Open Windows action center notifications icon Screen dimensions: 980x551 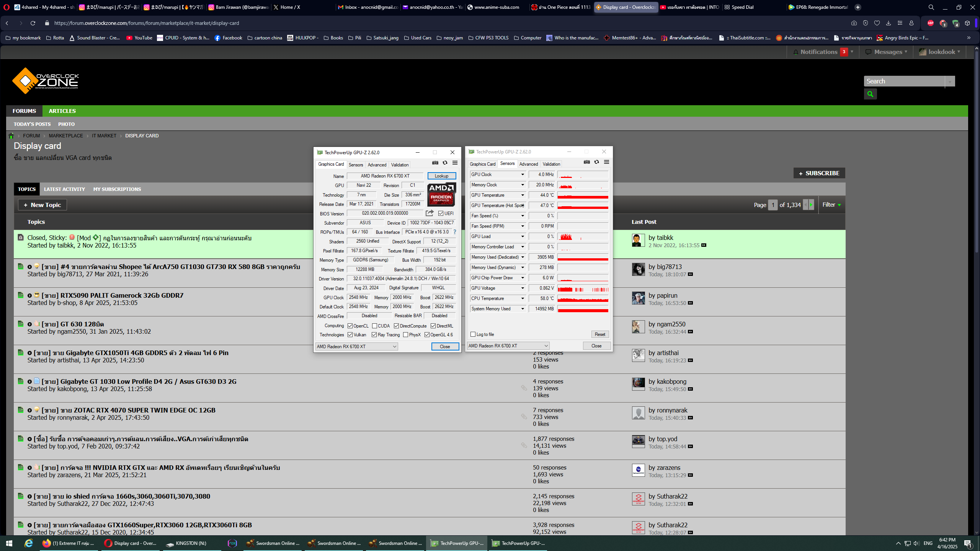pos(968,543)
